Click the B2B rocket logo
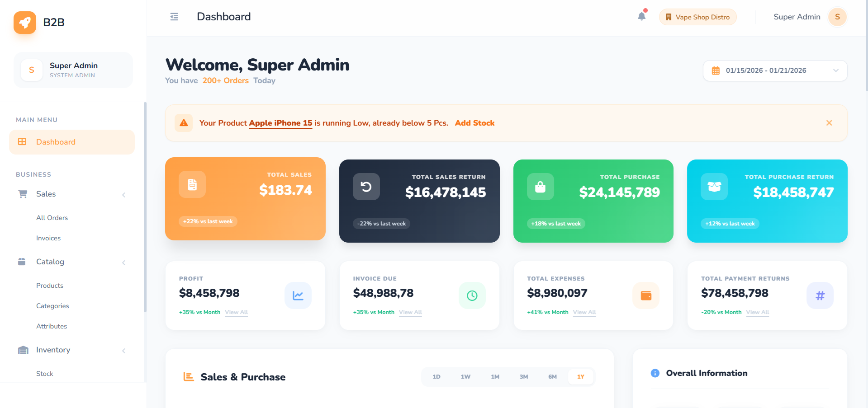The height and width of the screenshot is (408, 868). [x=25, y=23]
